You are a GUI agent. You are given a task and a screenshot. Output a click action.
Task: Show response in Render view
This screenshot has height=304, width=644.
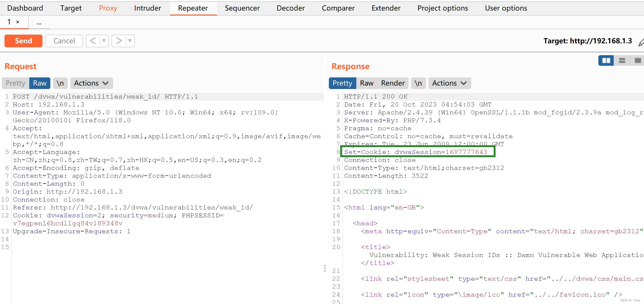(393, 83)
